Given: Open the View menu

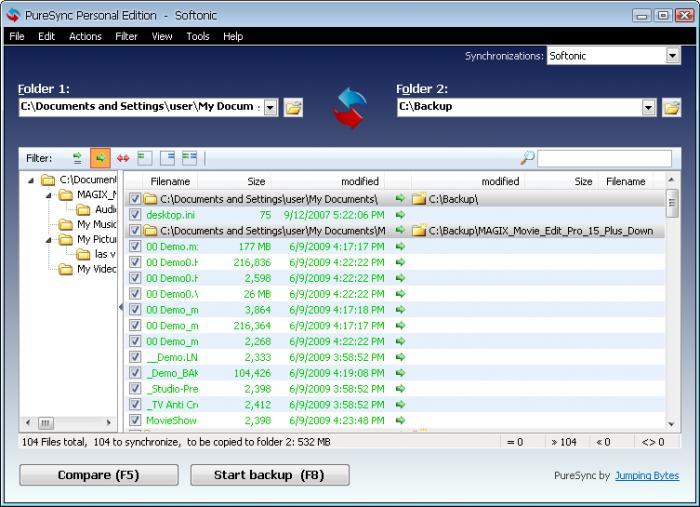Looking at the screenshot, I should coord(162,36).
